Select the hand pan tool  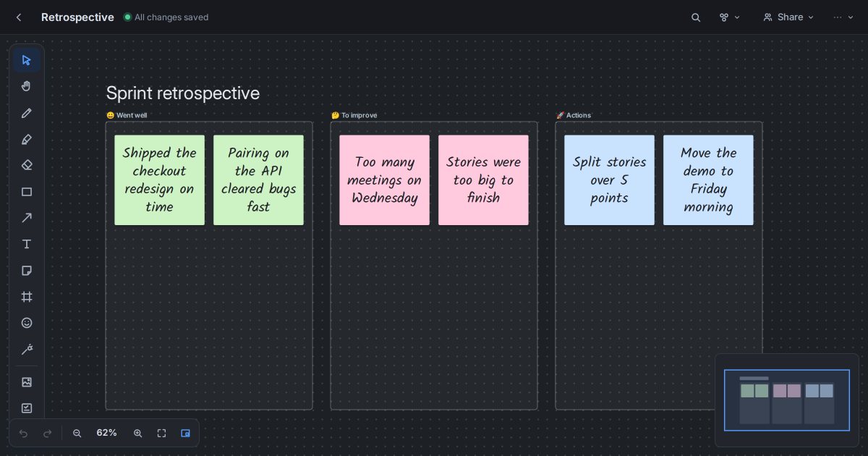(27, 86)
